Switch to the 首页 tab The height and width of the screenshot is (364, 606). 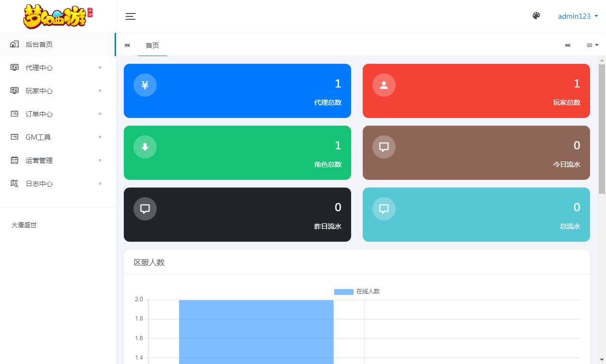click(x=152, y=45)
